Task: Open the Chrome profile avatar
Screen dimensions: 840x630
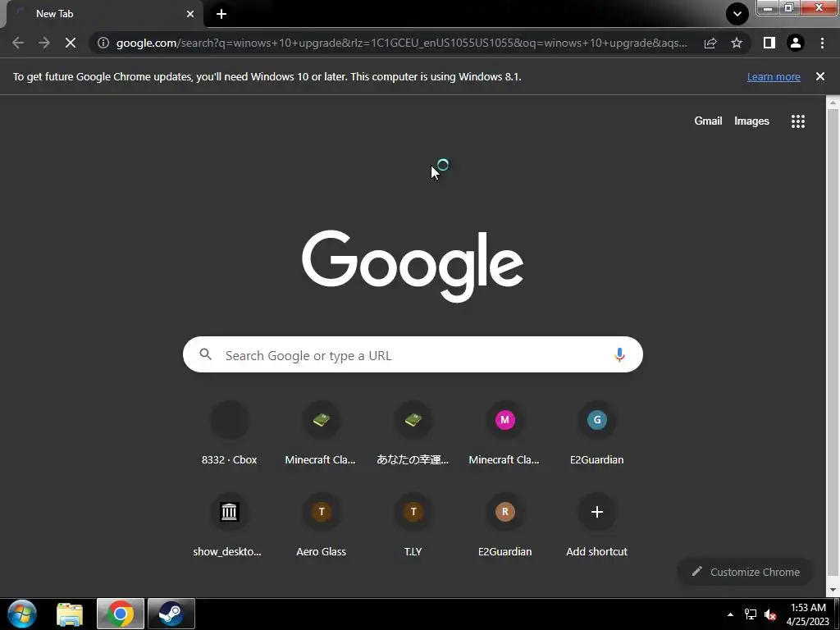Action: 796,43
